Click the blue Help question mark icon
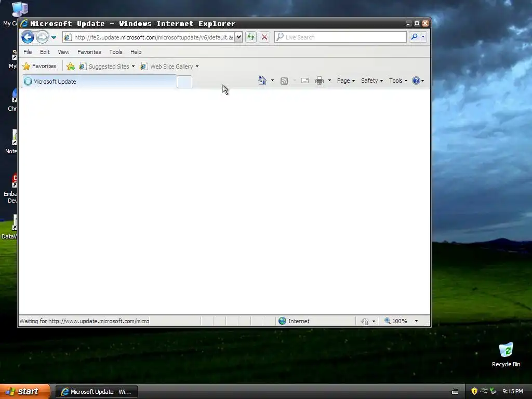 click(416, 81)
